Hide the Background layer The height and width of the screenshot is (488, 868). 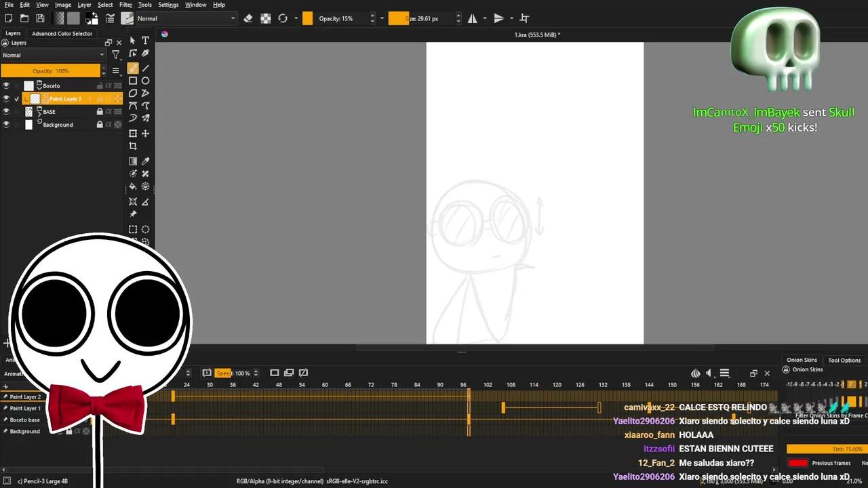pyautogui.click(x=7, y=124)
